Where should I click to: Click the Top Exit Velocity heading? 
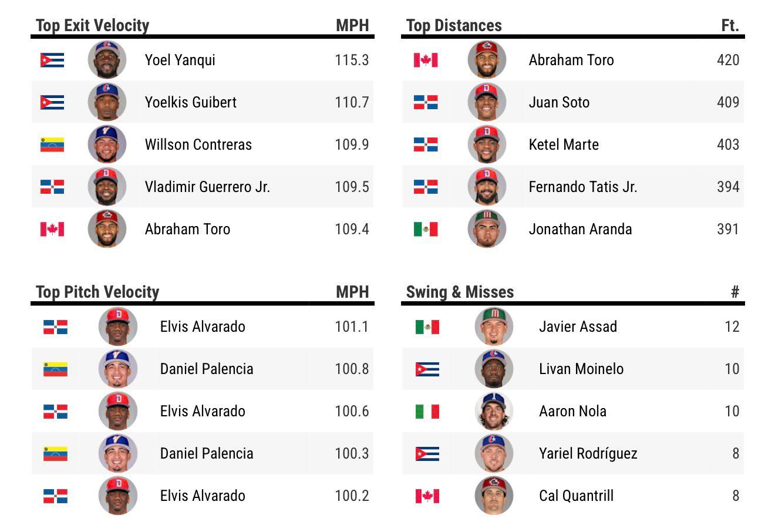coord(92,25)
